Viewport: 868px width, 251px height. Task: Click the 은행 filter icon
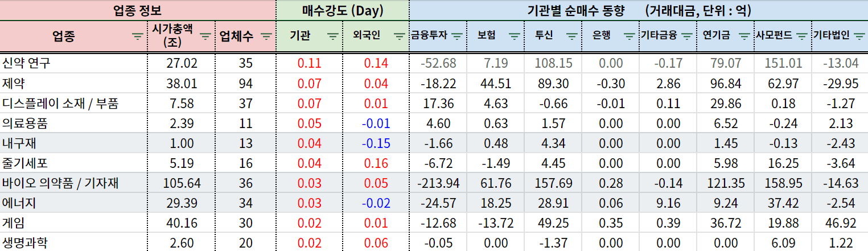point(628,36)
